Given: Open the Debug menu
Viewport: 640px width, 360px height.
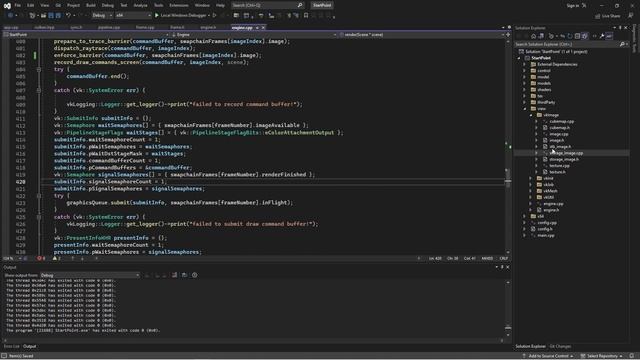Looking at the screenshot, I should [108, 5].
